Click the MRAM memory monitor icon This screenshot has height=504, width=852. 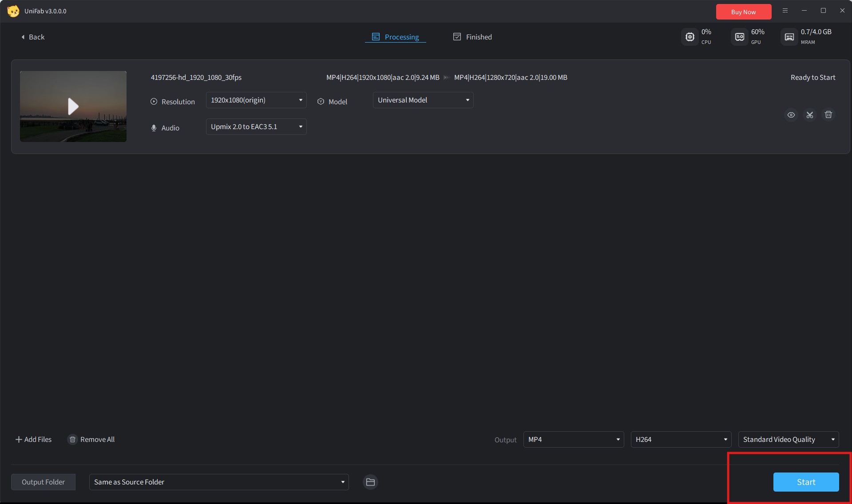(x=789, y=37)
